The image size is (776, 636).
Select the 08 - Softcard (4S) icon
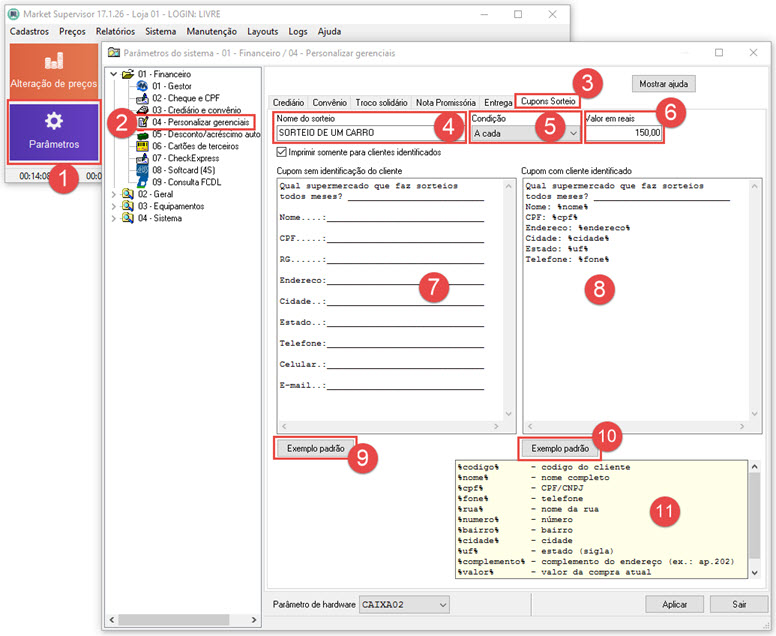[143, 170]
